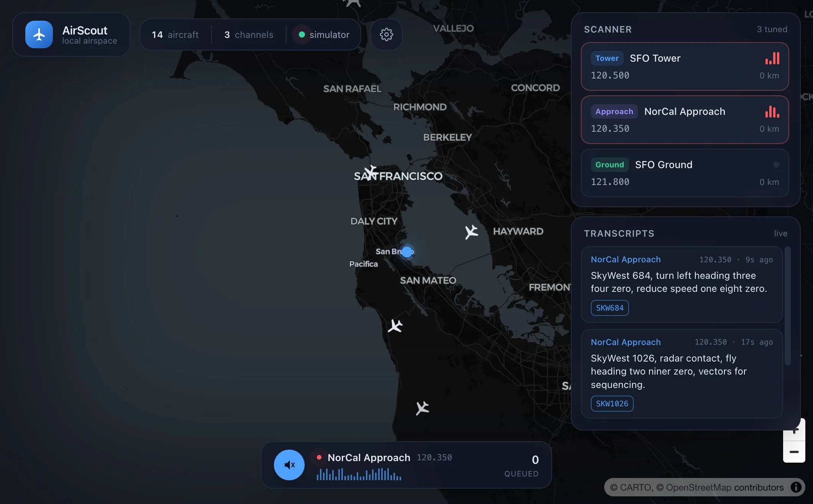Click the 120.500 frequency value

pos(610,75)
